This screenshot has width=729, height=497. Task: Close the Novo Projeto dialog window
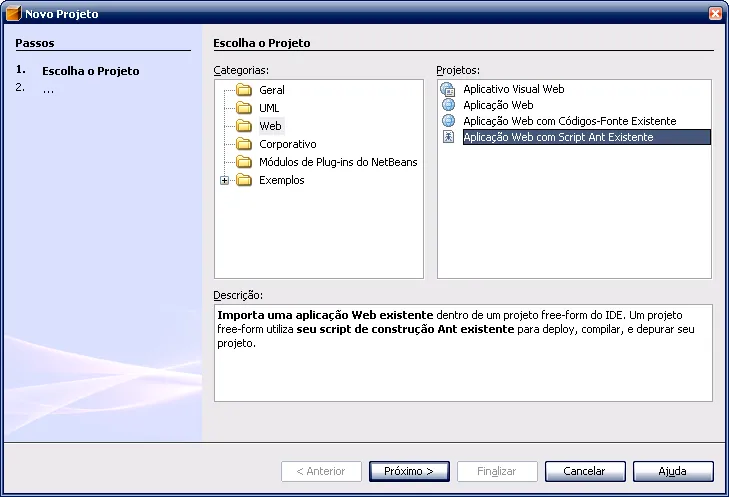click(716, 13)
